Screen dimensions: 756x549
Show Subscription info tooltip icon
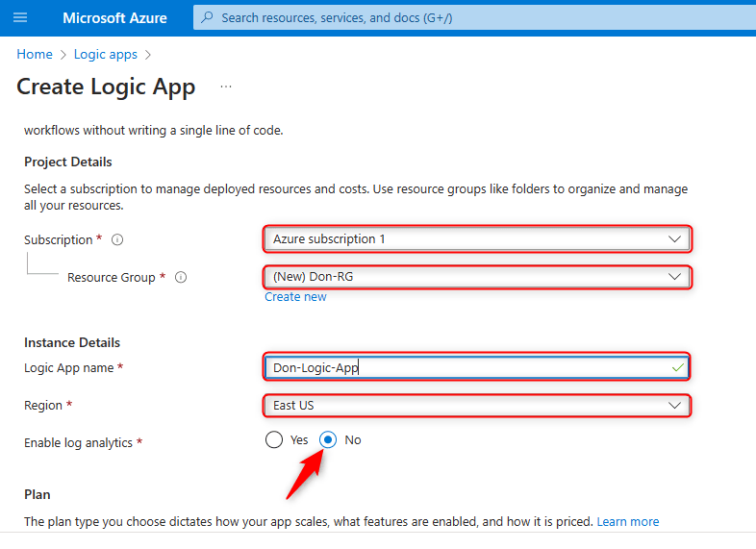pos(117,239)
